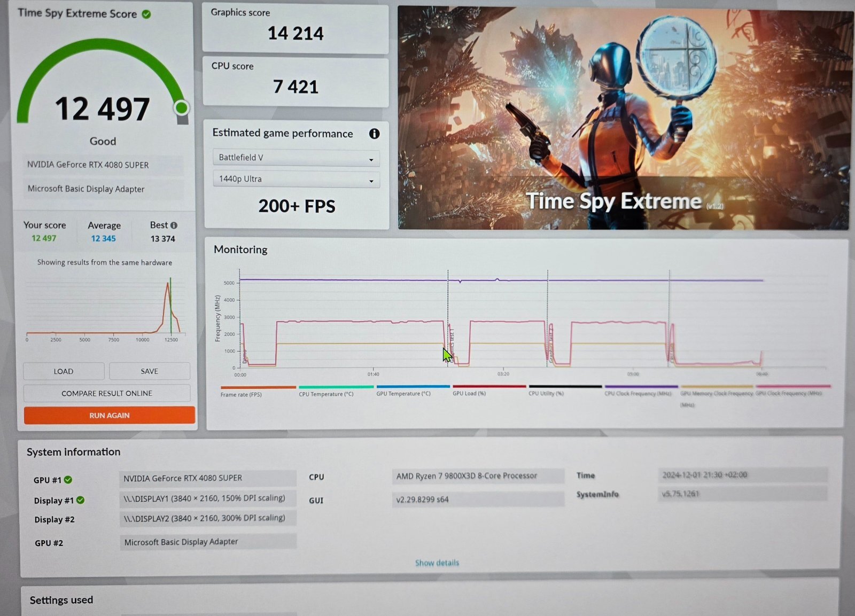Click the first graphics test marker in monitoring chart
Image resolution: width=855 pixels, height=616 pixels.
(448, 319)
